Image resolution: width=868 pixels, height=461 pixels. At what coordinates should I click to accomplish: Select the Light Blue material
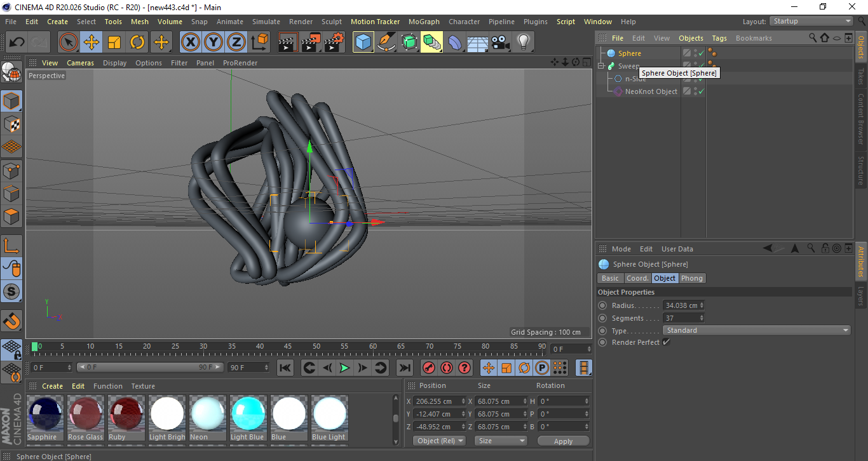(x=248, y=418)
